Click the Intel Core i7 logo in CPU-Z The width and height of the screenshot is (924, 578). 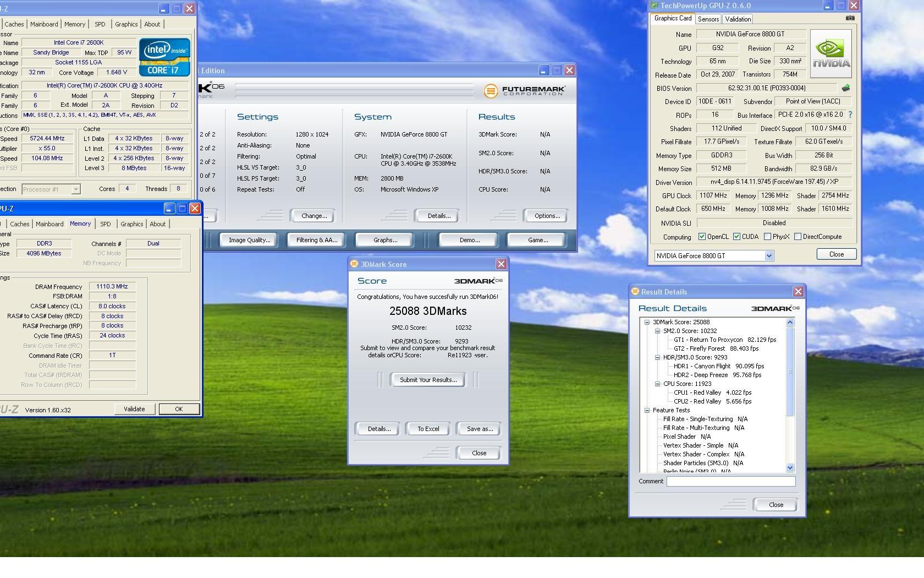click(x=164, y=57)
